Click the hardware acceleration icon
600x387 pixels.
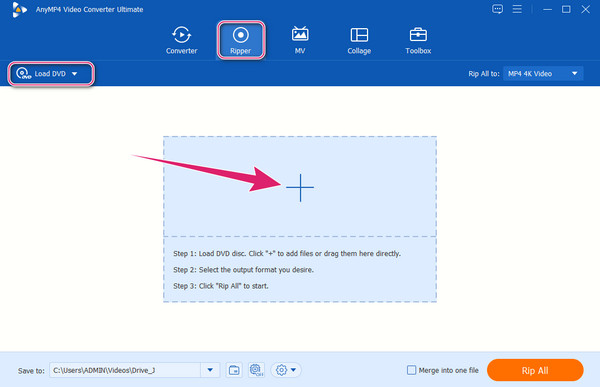[256, 370]
